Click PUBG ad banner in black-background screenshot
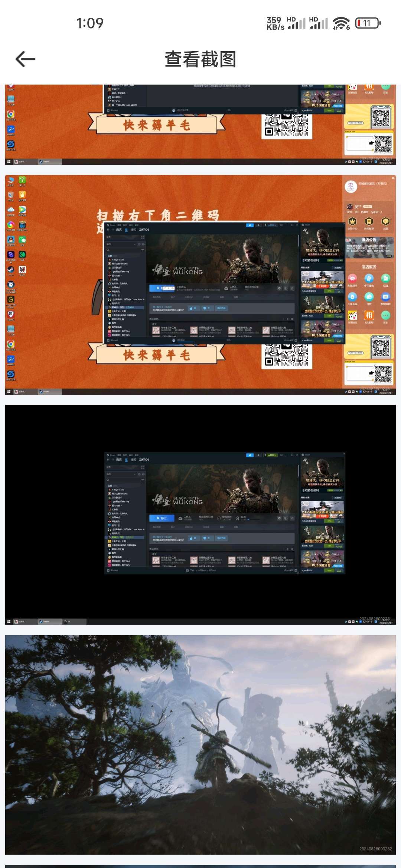Image resolution: width=401 pixels, height=868 pixels. click(323, 510)
